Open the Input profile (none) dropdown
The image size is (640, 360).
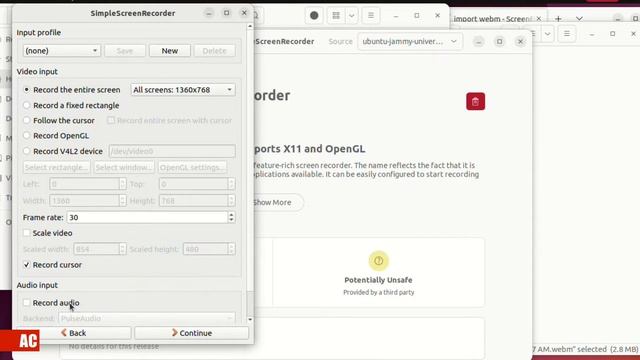(62, 51)
